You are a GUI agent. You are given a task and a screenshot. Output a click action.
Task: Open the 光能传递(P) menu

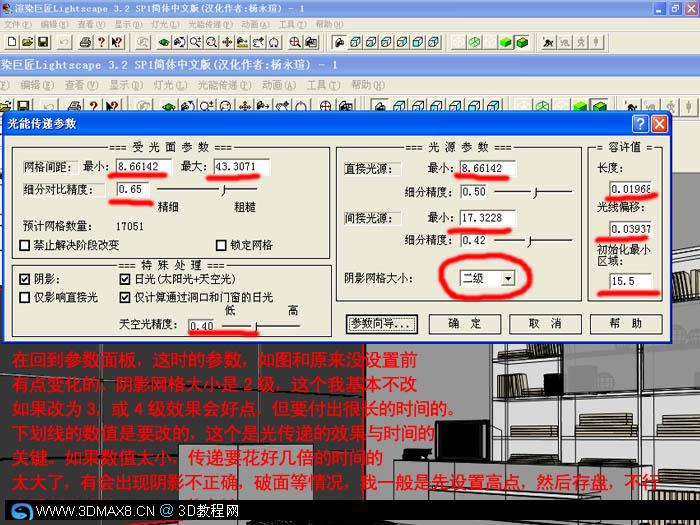click(x=210, y=24)
